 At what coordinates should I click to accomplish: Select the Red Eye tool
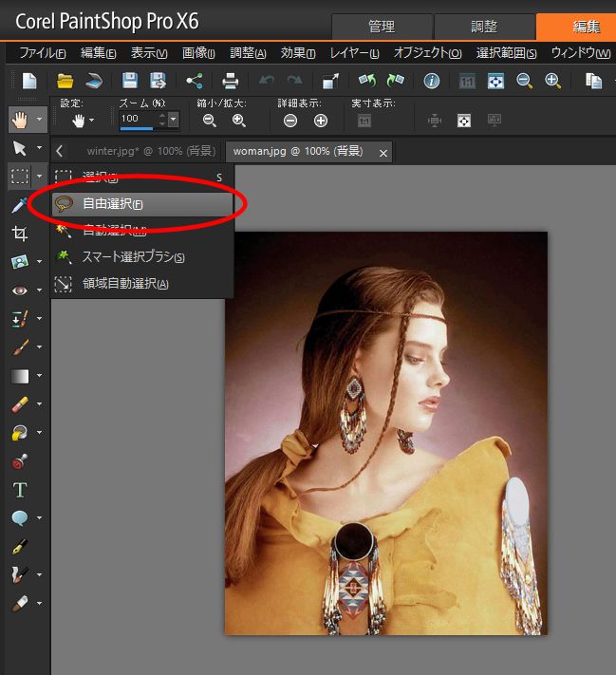(x=20, y=291)
